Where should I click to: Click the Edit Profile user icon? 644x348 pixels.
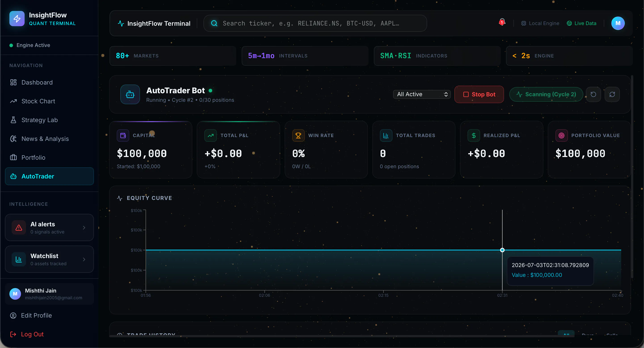click(13, 316)
